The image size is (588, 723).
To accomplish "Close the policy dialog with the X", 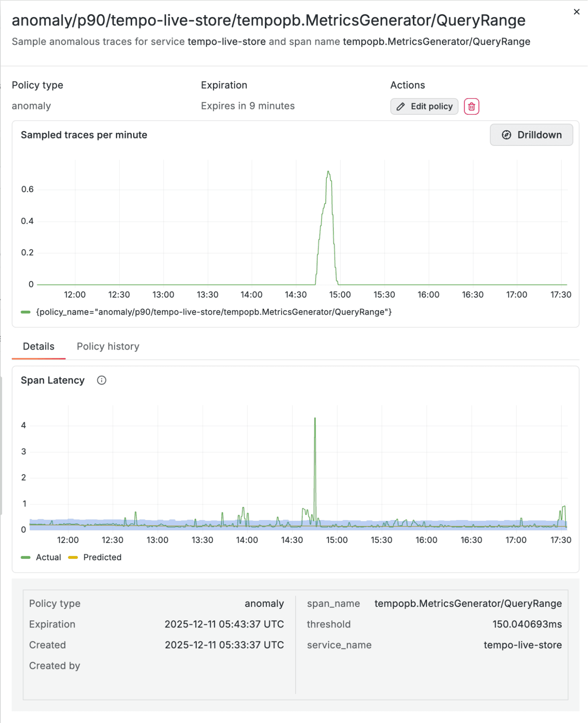I will click(576, 12).
